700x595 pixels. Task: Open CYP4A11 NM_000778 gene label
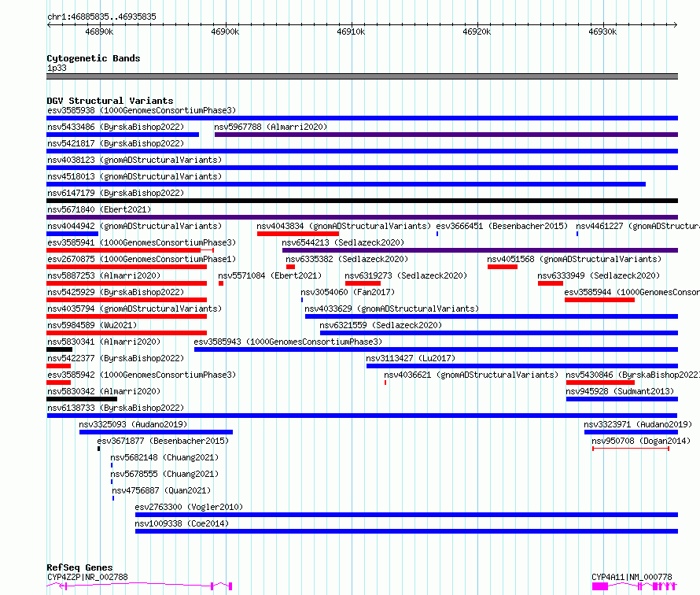pos(632,577)
